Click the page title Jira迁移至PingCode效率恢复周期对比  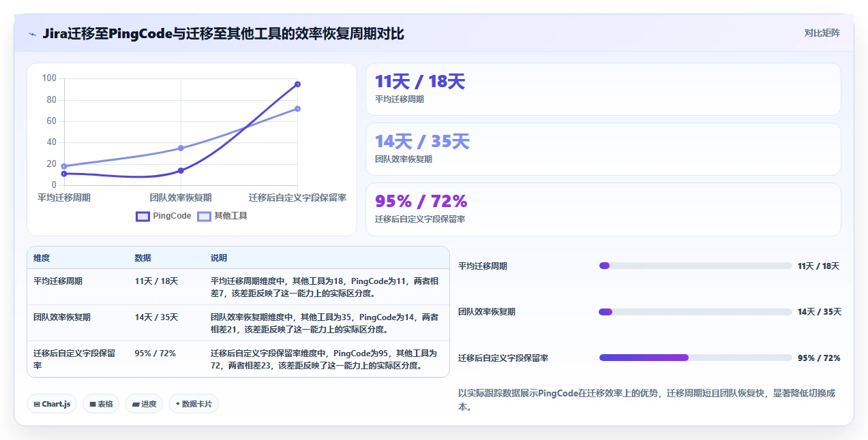click(x=223, y=33)
